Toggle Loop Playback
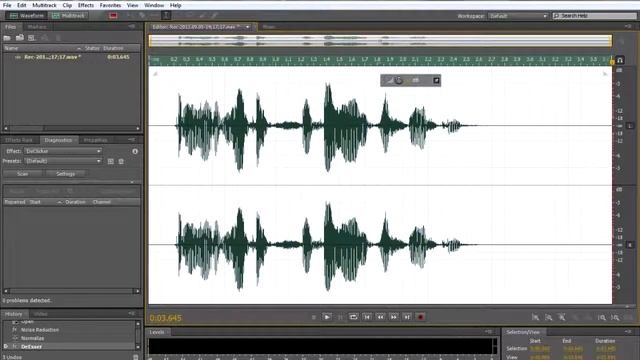Screen dimensions: 640x360 [353, 317]
